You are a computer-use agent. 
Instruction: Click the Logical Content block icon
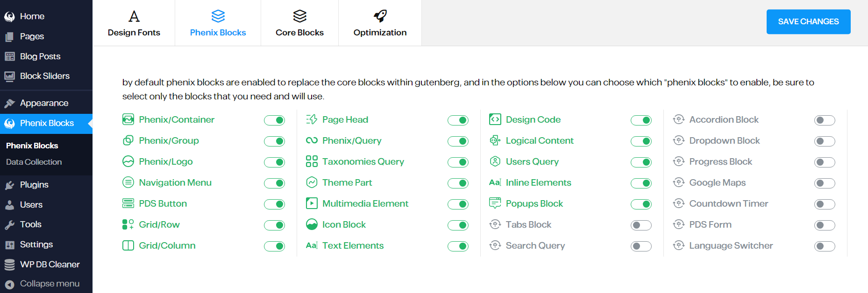click(x=495, y=140)
